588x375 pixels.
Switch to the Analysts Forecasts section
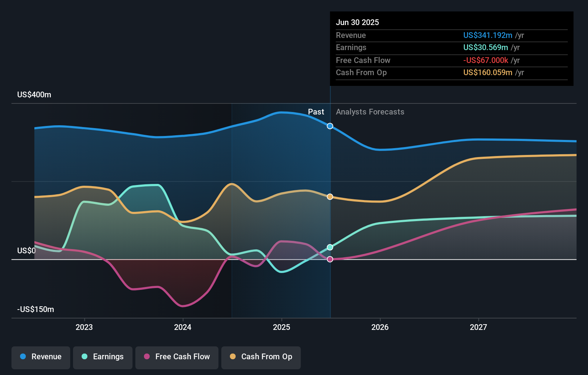(370, 112)
